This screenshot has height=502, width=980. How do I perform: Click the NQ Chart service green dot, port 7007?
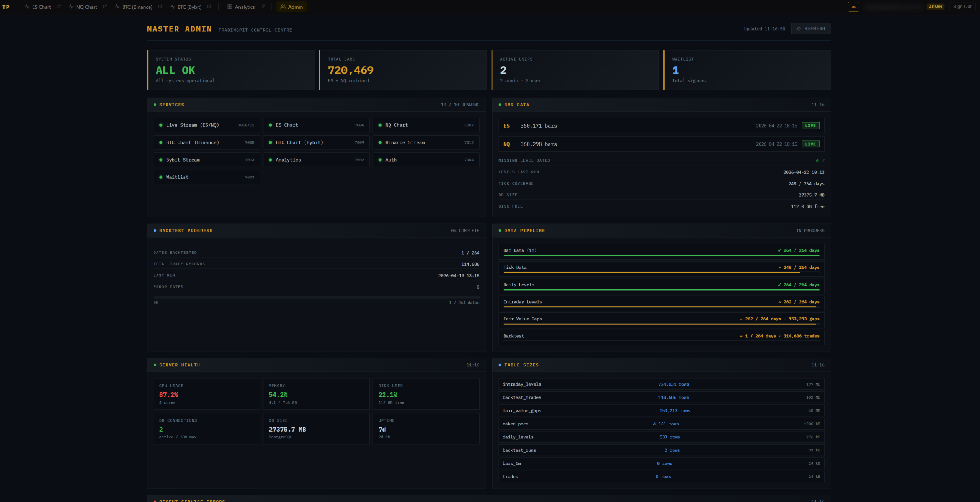pos(380,125)
